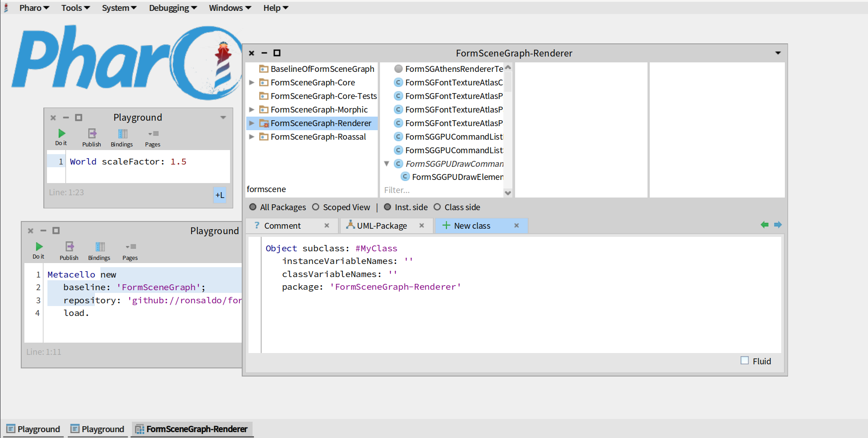Image resolution: width=868 pixels, height=438 pixels.
Task: Open the System menu
Action: point(119,8)
